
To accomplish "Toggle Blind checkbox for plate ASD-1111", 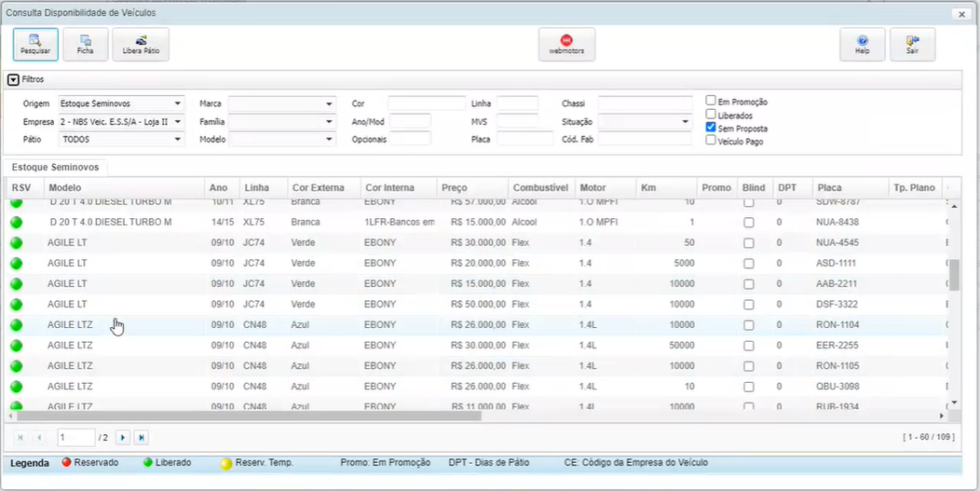I will (749, 264).
